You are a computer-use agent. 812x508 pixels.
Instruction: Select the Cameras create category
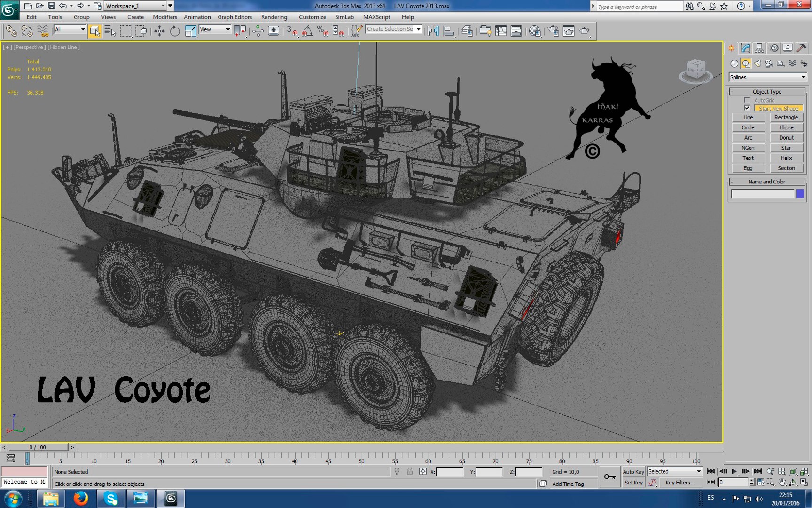coord(769,63)
